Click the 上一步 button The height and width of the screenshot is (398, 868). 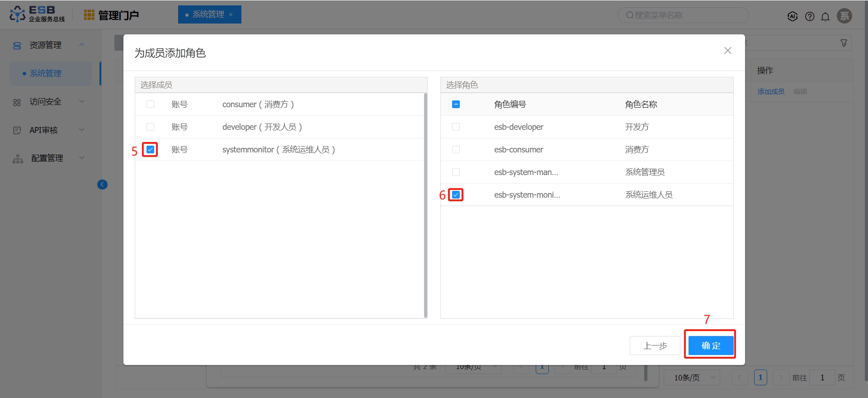[655, 346]
